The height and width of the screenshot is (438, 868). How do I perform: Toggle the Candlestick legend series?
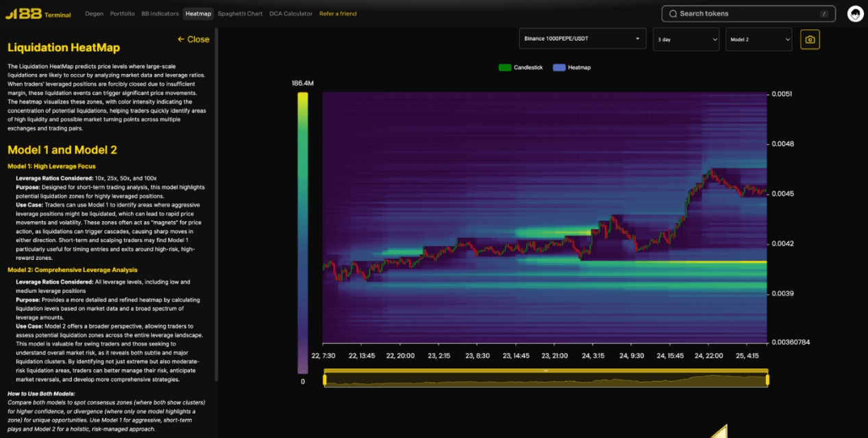click(521, 67)
